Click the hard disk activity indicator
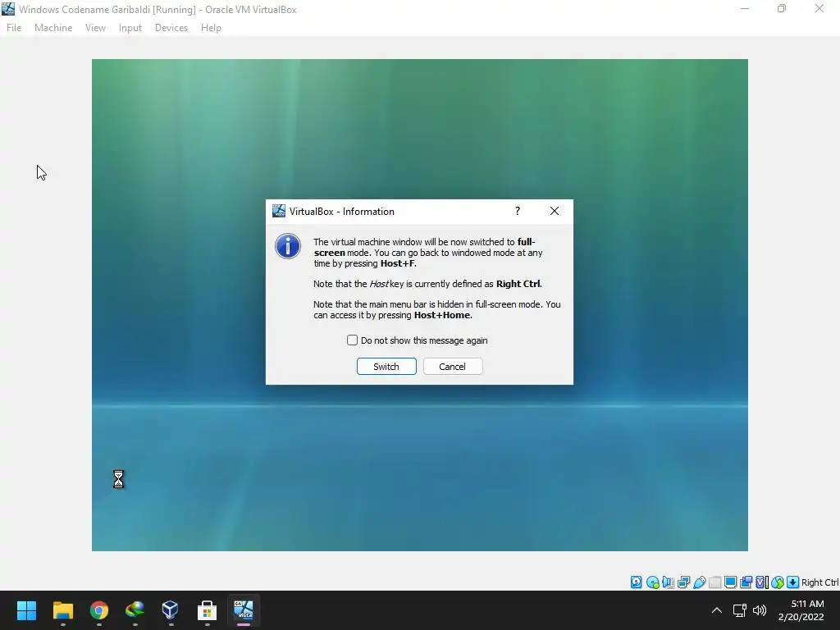 636,582
